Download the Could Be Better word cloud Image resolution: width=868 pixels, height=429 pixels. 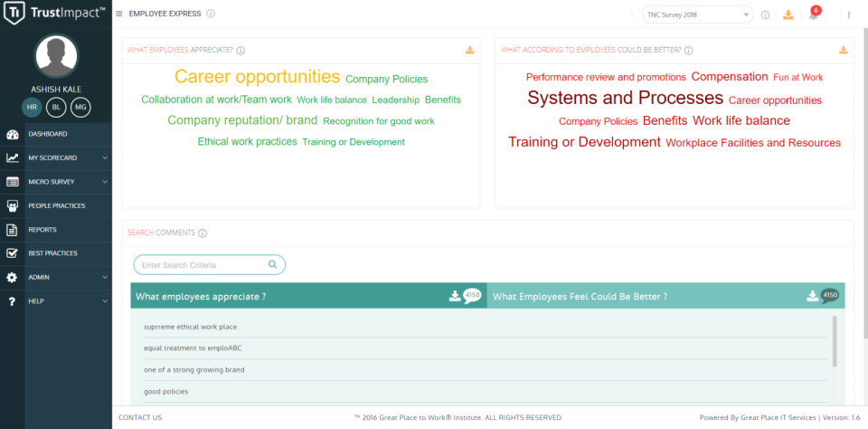click(843, 51)
